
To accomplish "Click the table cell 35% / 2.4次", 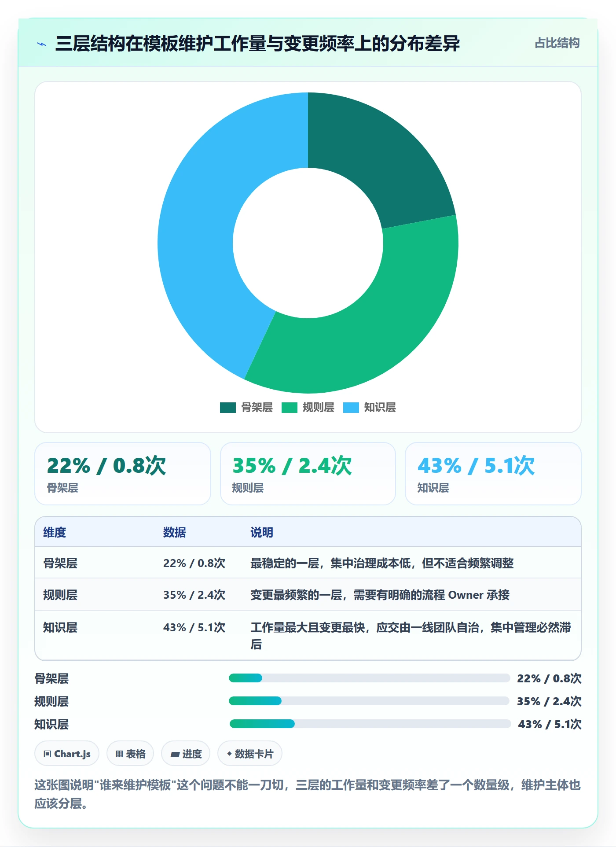I will [x=194, y=595].
